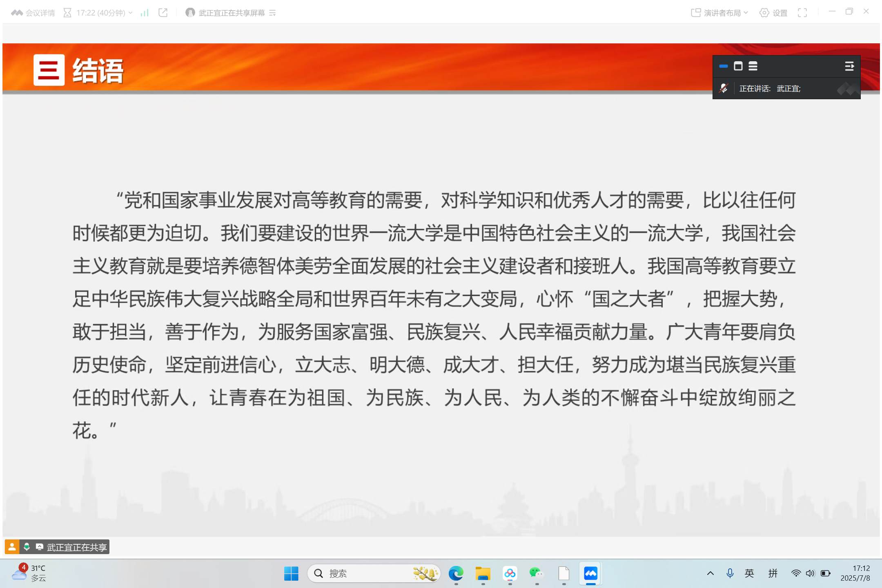This screenshot has width=882, height=588.
Task: Switch floating panel to video window view
Action: [738, 66]
